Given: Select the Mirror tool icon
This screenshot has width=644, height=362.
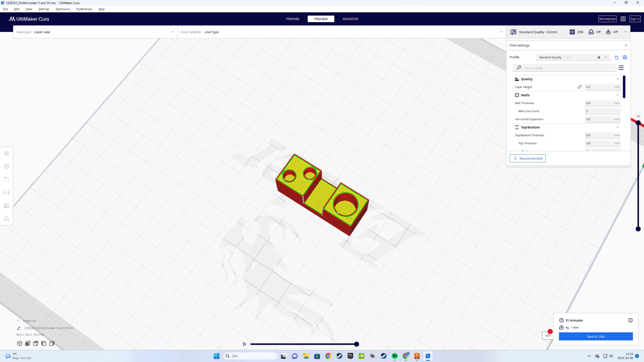Looking at the screenshot, I should (x=7, y=193).
